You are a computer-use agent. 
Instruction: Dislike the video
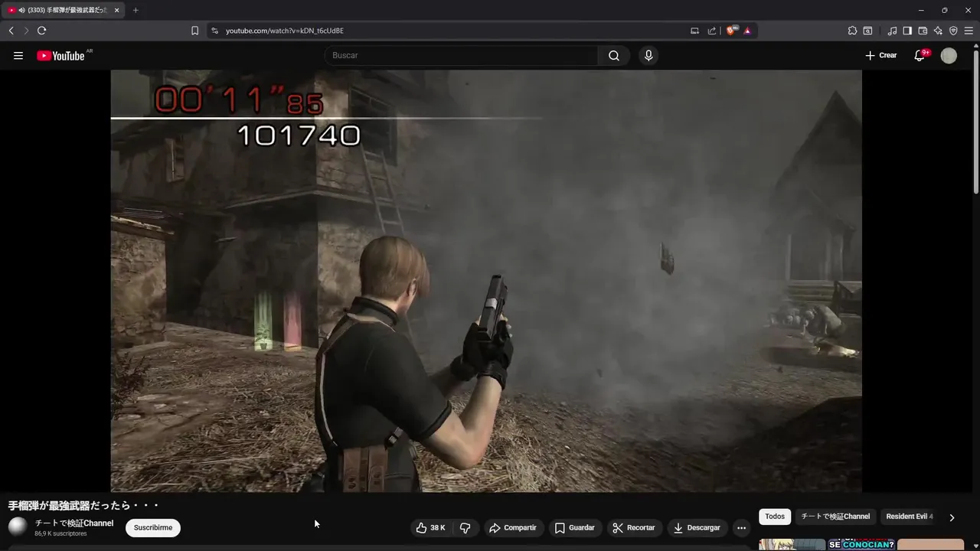point(465,528)
